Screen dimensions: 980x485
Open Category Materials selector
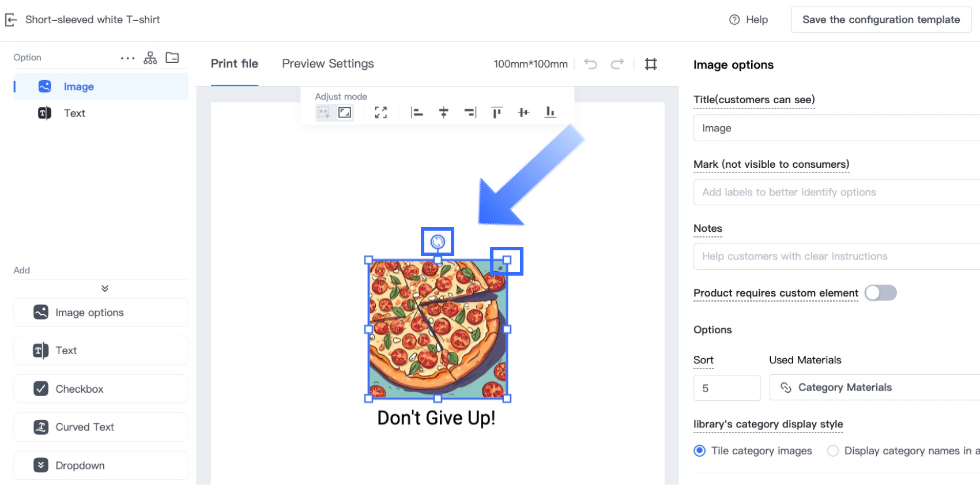pos(875,388)
